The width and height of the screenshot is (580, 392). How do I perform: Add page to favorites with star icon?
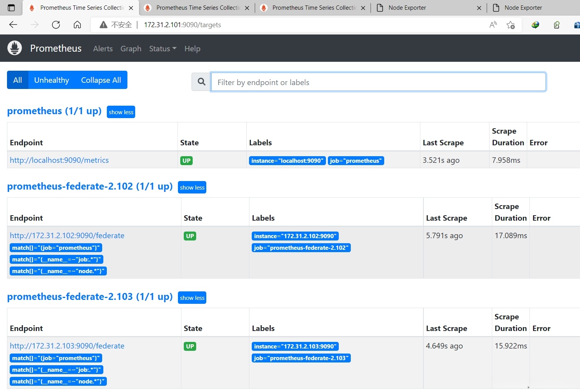[510, 25]
